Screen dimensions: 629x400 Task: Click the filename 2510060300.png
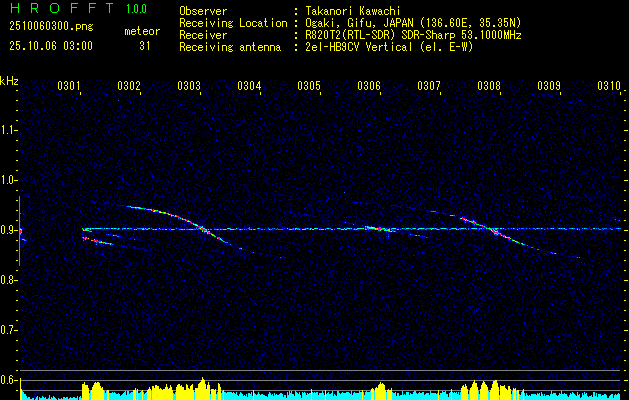pyautogui.click(x=51, y=26)
